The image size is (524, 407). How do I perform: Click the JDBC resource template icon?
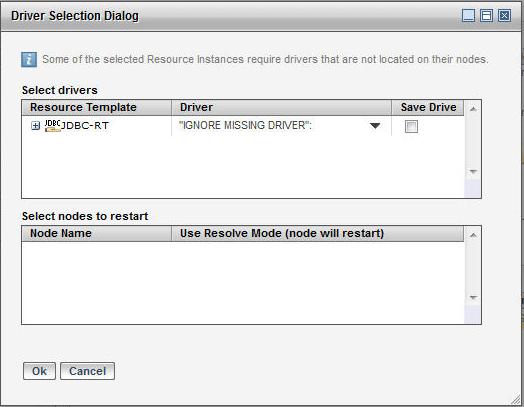coord(53,126)
